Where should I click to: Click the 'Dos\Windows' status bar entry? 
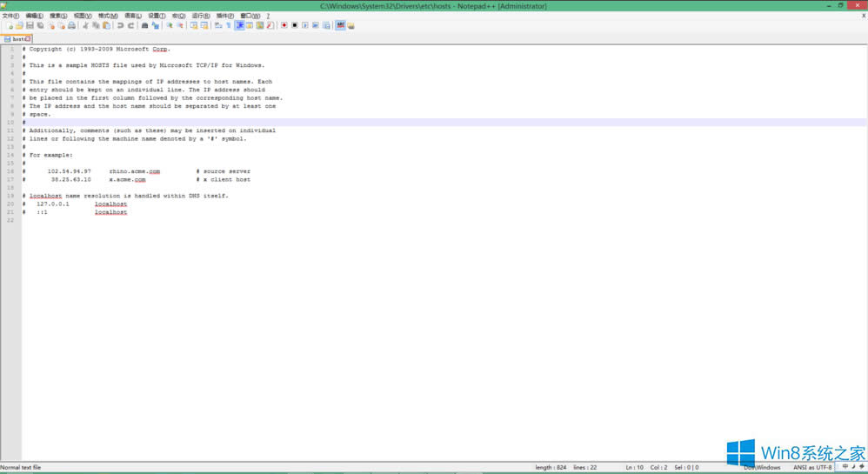(762, 467)
